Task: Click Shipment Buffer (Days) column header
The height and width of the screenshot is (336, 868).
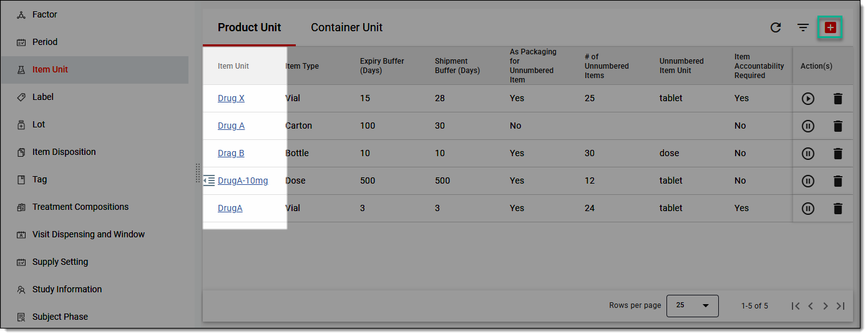Action: (x=457, y=66)
